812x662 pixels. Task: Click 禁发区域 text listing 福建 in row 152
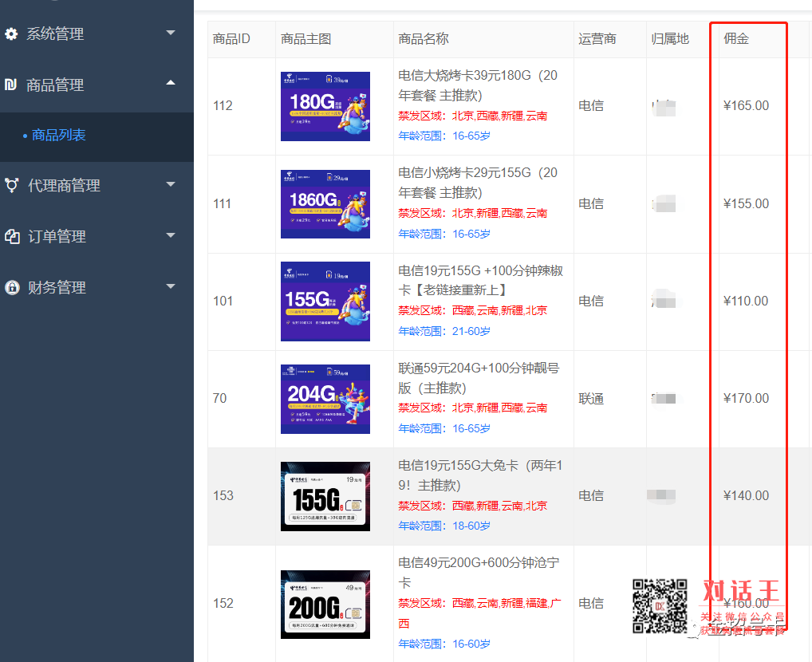point(479,613)
